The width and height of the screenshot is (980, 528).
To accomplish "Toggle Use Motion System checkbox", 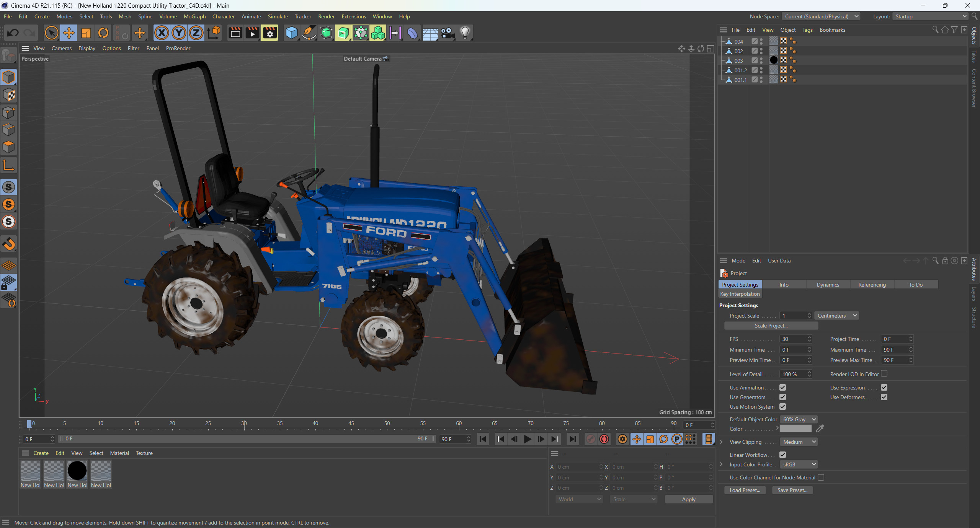I will (x=782, y=407).
